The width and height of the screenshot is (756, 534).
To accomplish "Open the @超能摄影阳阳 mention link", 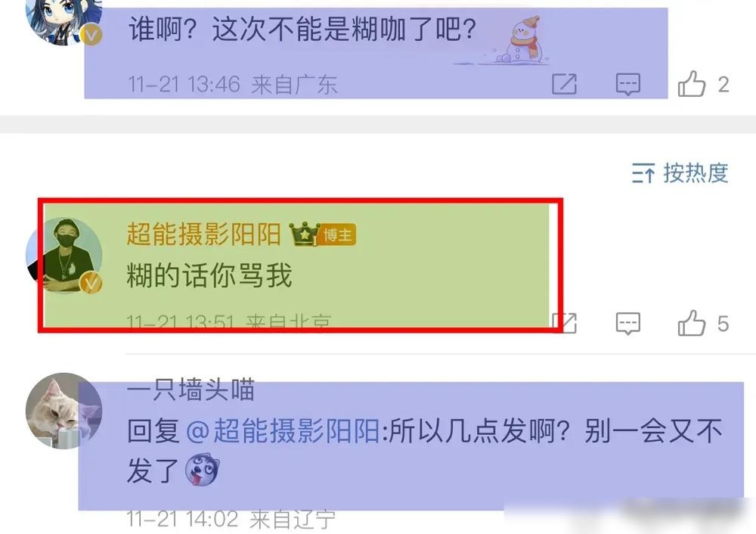I will pos(283,431).
